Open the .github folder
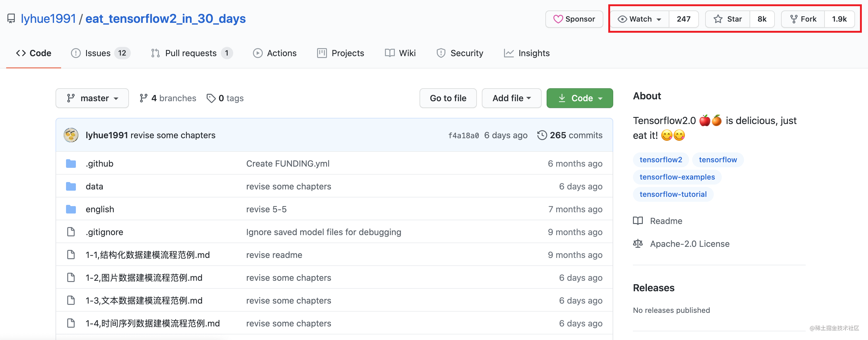868x340 pixels. pos(99,164)
